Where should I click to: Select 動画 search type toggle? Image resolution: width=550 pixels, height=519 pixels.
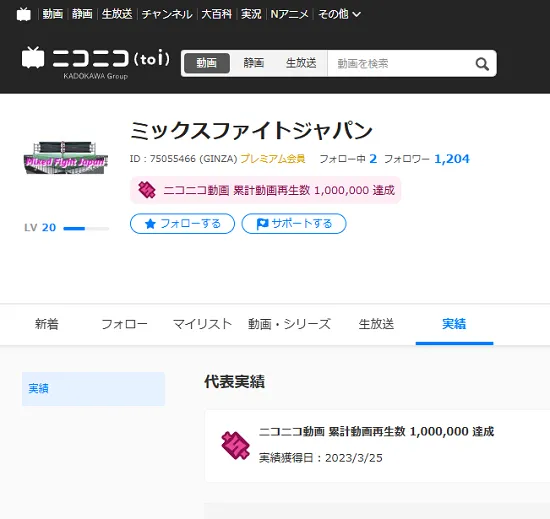(207, 63)
